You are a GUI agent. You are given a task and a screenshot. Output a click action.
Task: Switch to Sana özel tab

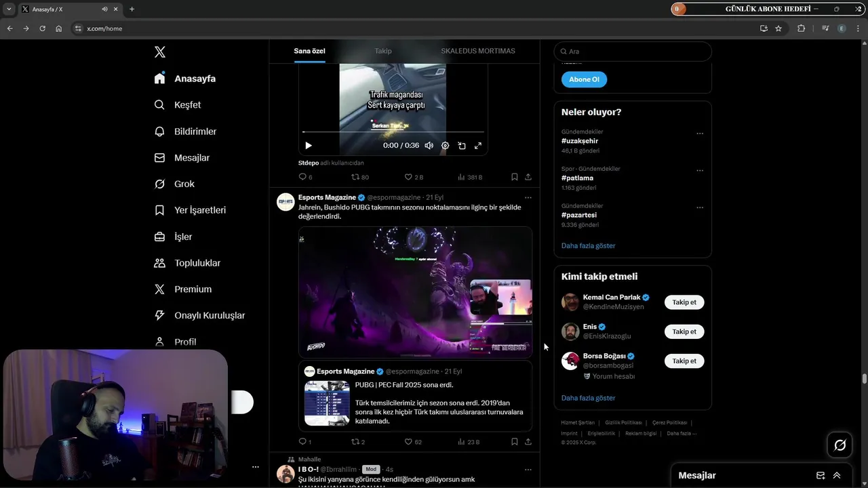tap(309, 52)
